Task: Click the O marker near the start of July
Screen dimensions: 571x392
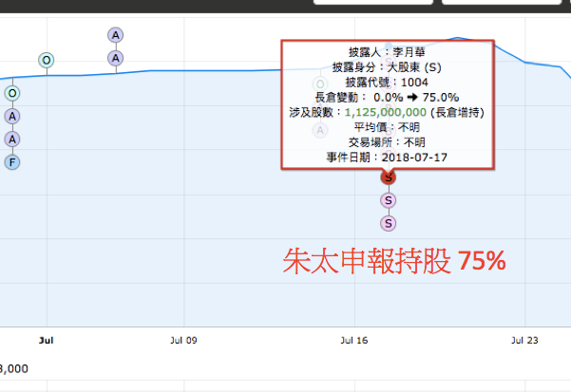Action: [x=46, y=60]
